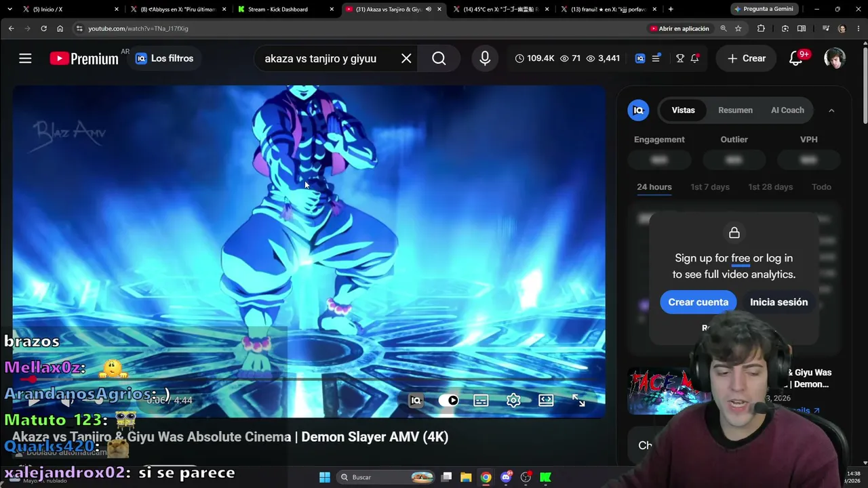Reload the current page

point(43,28)
